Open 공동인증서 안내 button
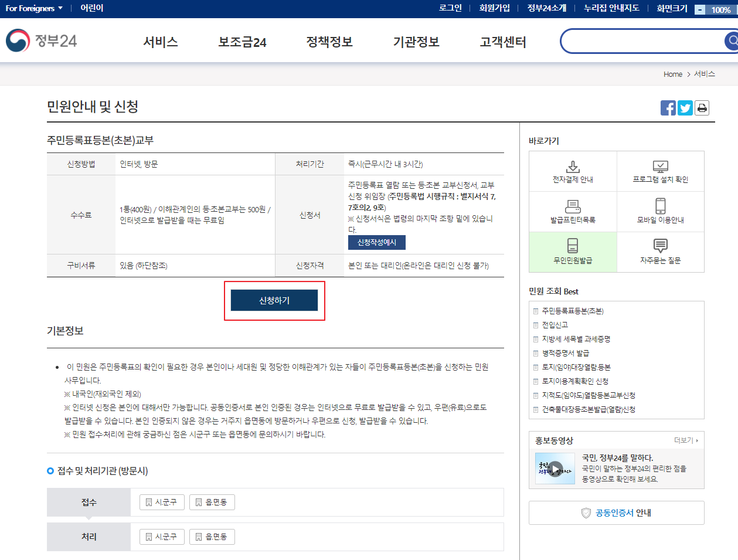738x560 pixels. [x=617, y=513]
